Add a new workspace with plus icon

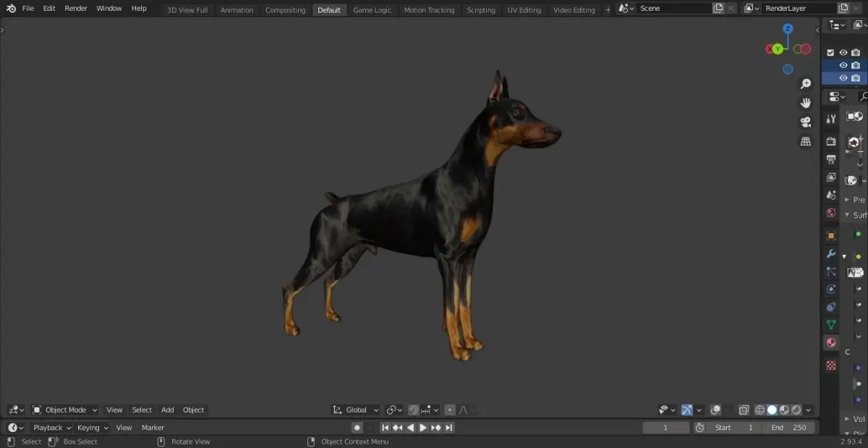click(x=608, y=9)
